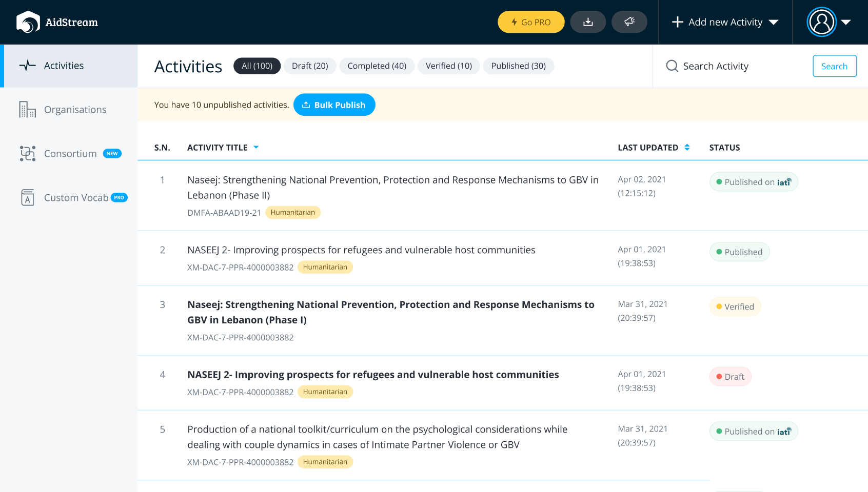
Task: Click Humanitarian tag in row 4
Action: [325, 392]
